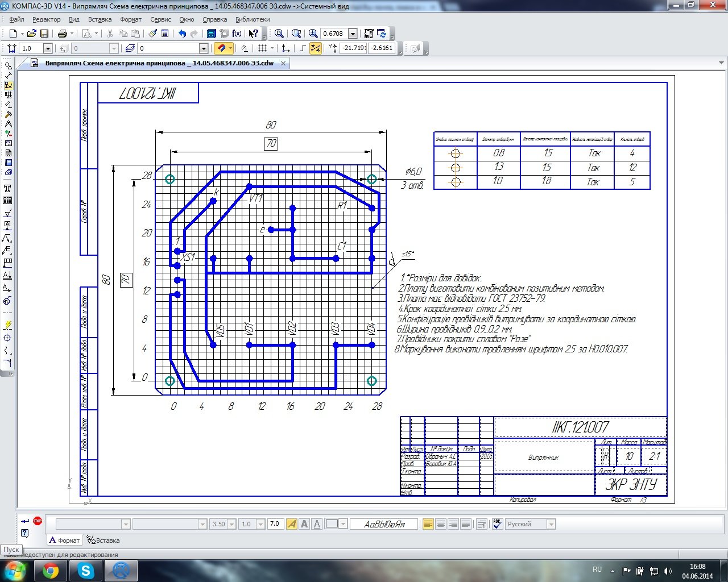This screenshot has height=582, width=728.
Task: Click the Undo arrow icon
Action: point(182,34)
